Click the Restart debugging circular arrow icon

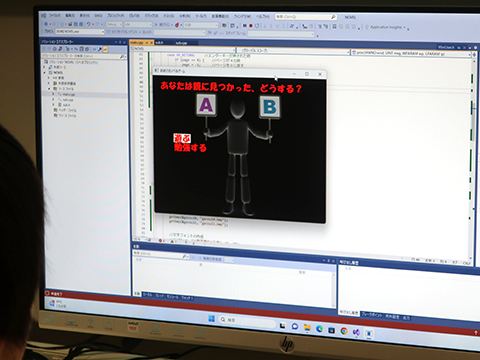tap(257, 25)
